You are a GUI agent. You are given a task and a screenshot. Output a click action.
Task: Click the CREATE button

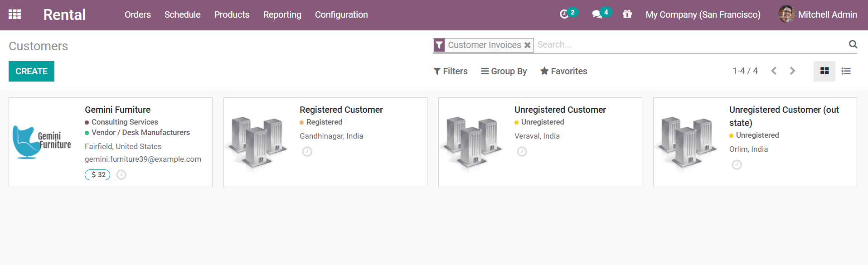click(31, 71)
